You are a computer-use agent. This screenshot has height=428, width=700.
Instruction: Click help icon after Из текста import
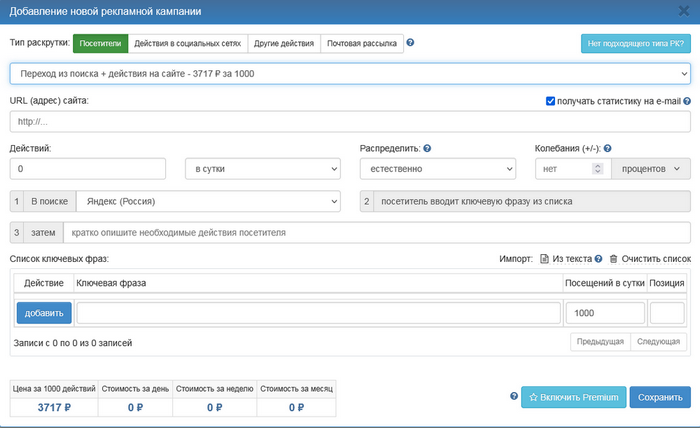pyautogui.click(x=598, y=230)
